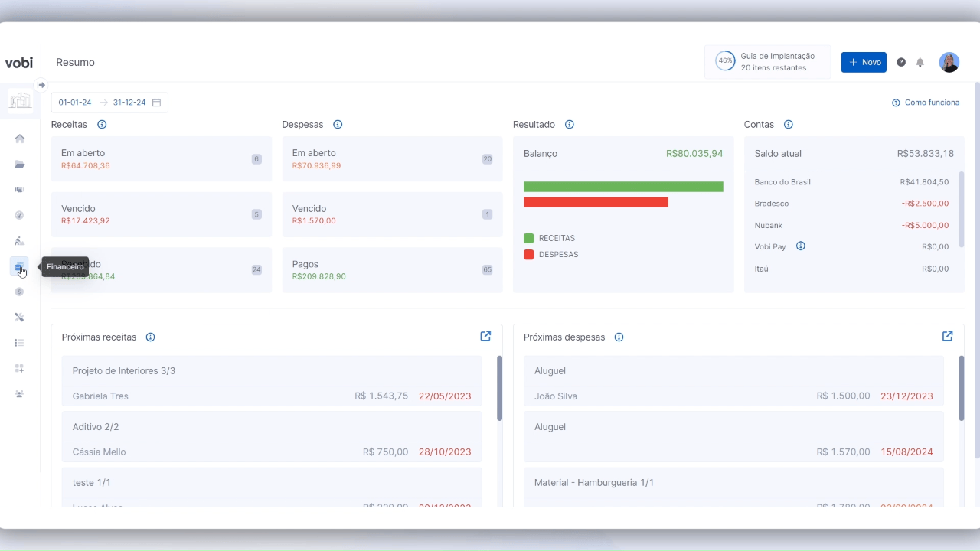Click the Resumo page title
The image size is (980, 551).
76,63
